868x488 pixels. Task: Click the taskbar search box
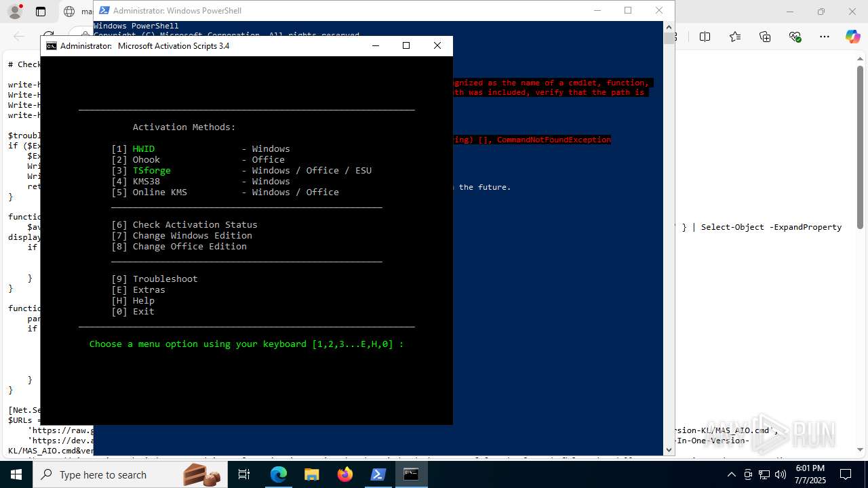click(129, 474)
